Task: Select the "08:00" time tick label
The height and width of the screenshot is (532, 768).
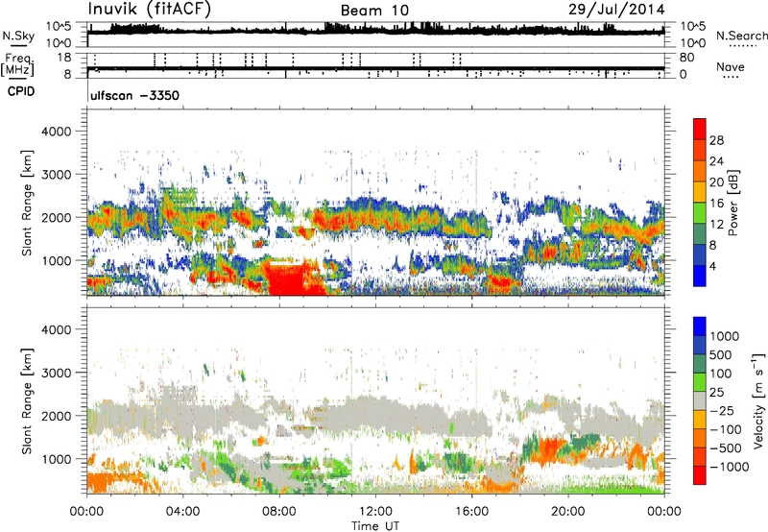Action: click(x=279, y=512)
